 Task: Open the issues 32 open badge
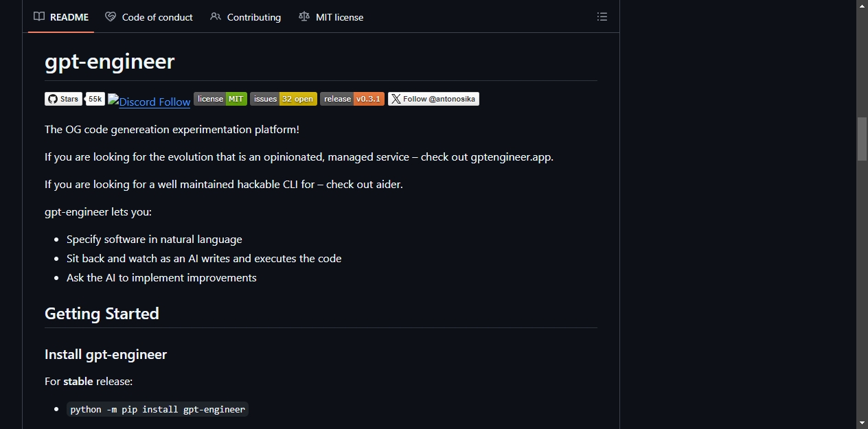pos(284,99)
